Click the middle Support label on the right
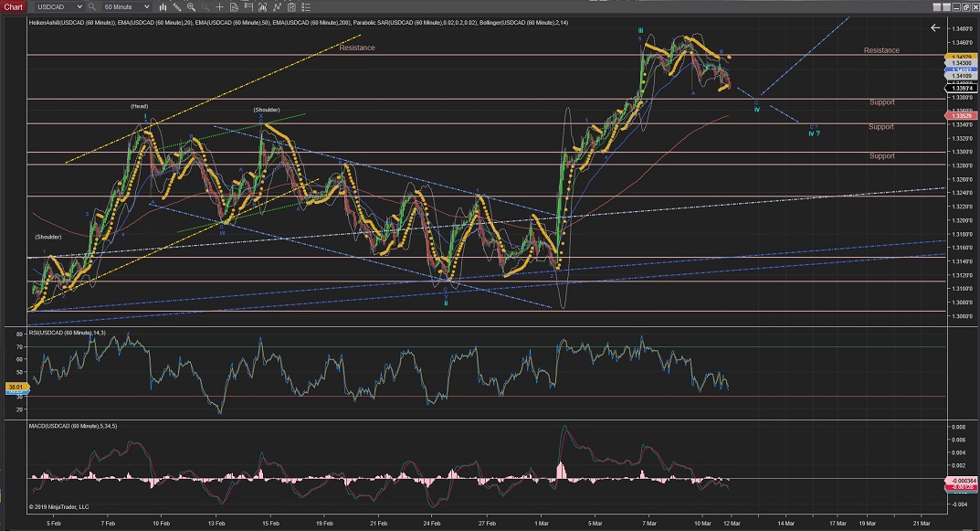 coord(881,127)
